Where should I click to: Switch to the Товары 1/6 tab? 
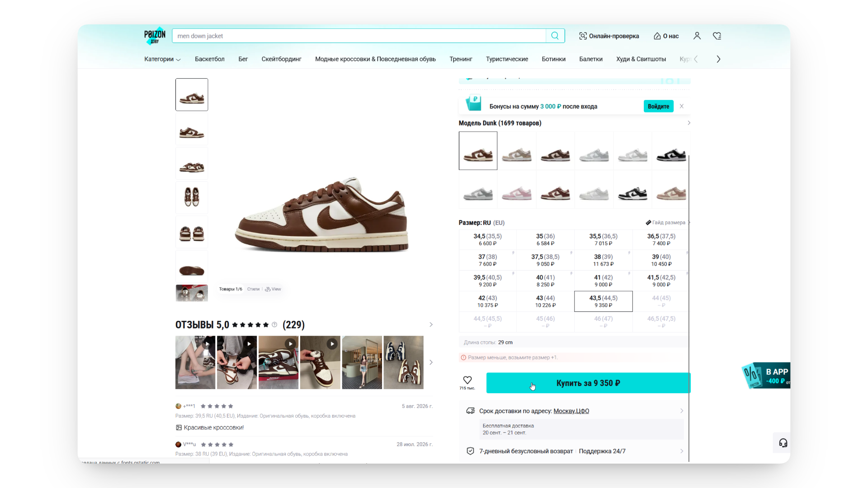tap(231, 289)
